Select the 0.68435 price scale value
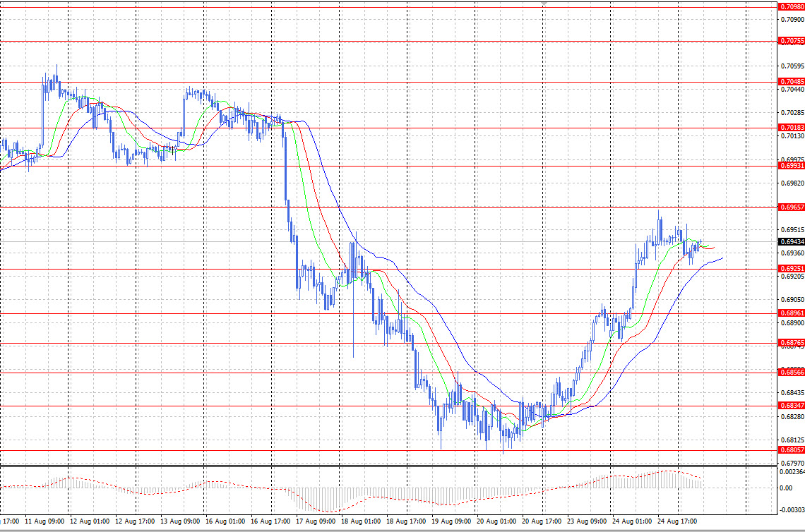This screenshot has width=805, height=532. [792, 393]
